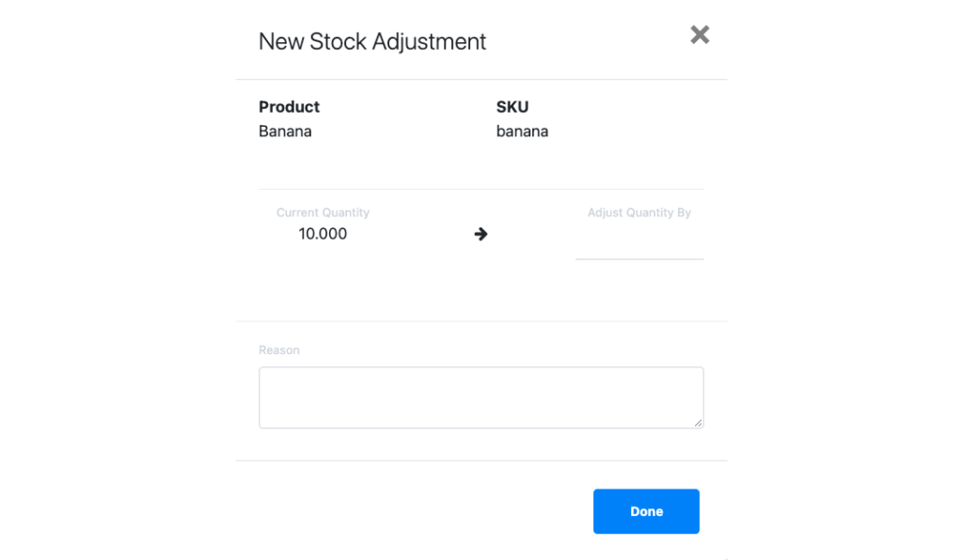963x560 pixels.
Task: Click the Current Quantity value 10.000
Action: [x=323, y=234]
